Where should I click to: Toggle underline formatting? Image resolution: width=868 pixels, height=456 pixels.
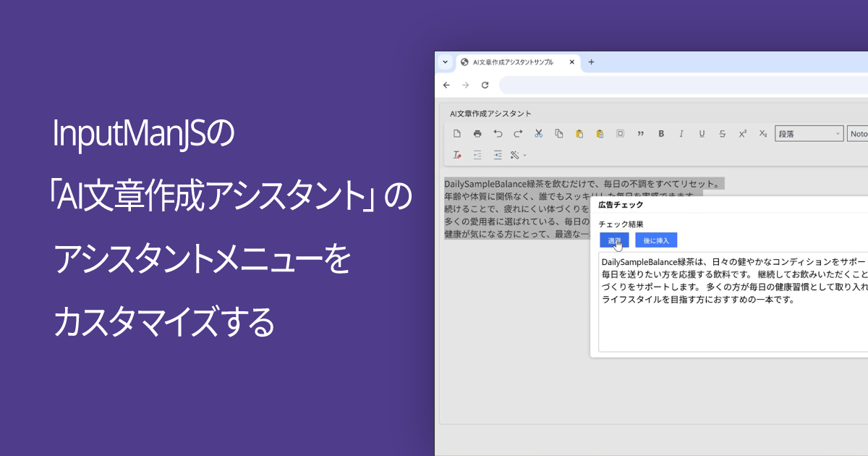pyautogui.click(x=701, y=134)
